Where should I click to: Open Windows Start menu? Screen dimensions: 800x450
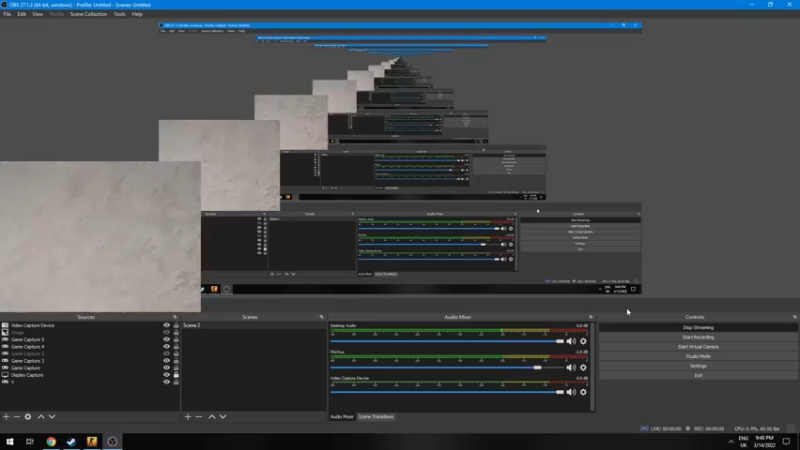coord(10,441)
